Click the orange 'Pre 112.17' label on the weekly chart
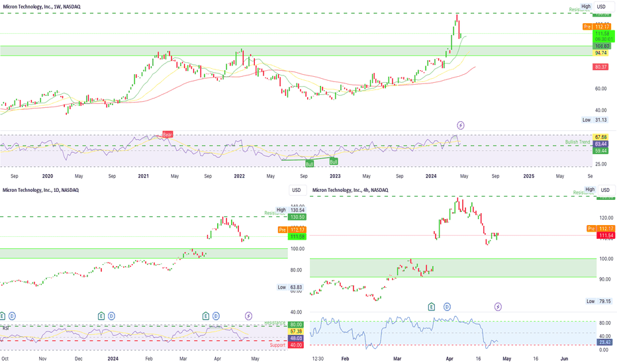 (596, 26)
